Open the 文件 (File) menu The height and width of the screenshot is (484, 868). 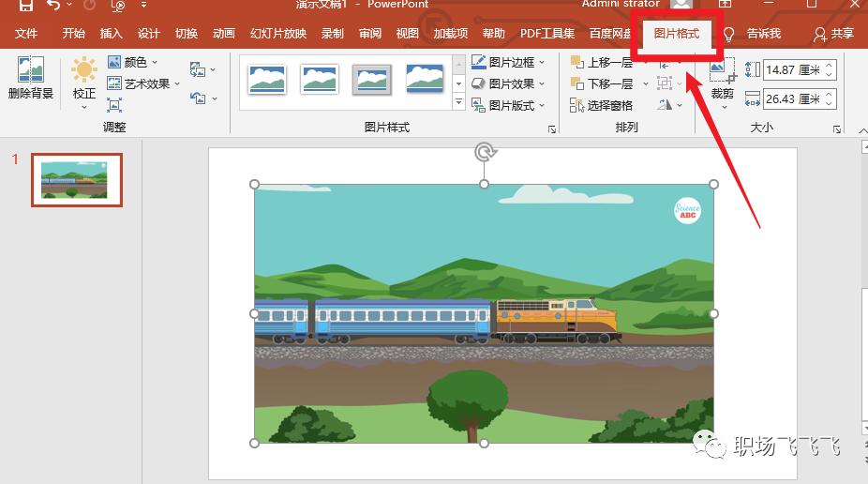[26, 34]
